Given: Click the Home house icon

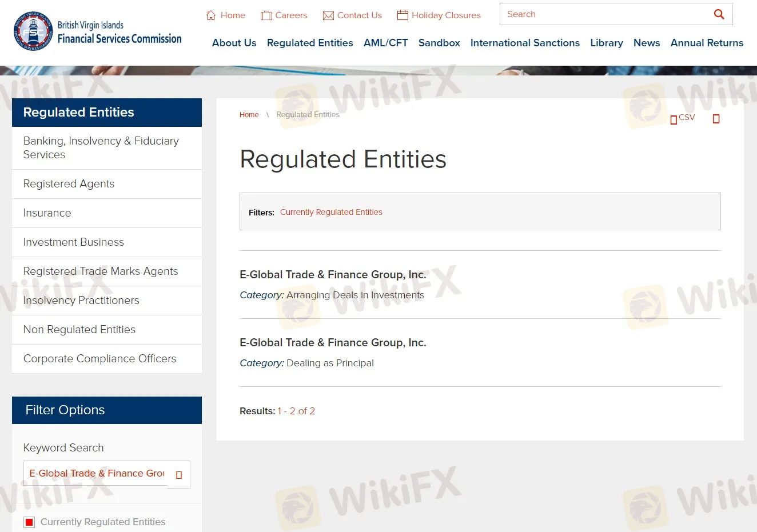Looking at the screenshot, I should (211, 15).
